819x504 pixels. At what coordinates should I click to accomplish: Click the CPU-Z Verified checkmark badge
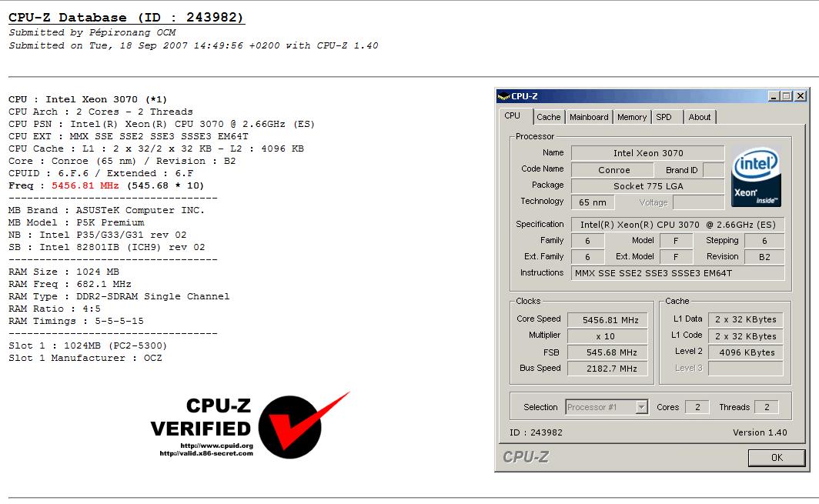pos(303,426)
